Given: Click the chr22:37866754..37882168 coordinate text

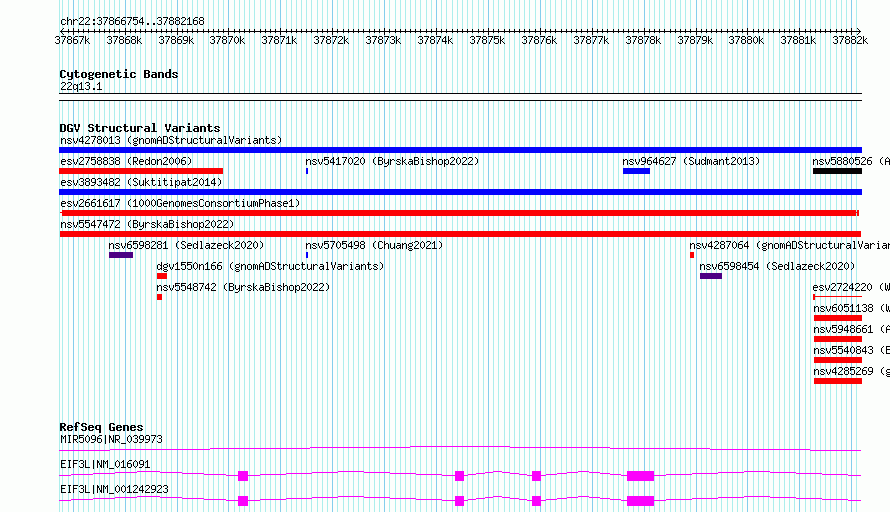Looking at the screenshot, I should coord(132,21).
